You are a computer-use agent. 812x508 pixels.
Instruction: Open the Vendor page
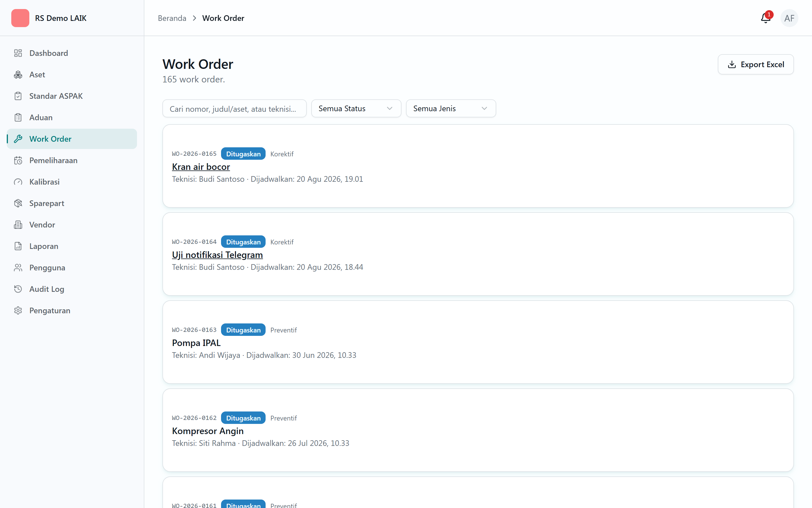[x=72, y=225]
